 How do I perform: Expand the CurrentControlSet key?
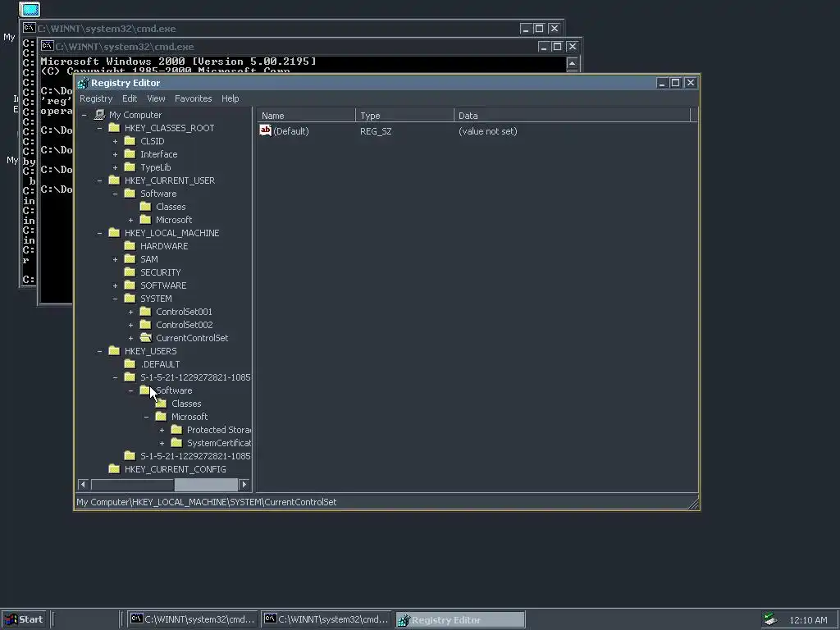130,338
